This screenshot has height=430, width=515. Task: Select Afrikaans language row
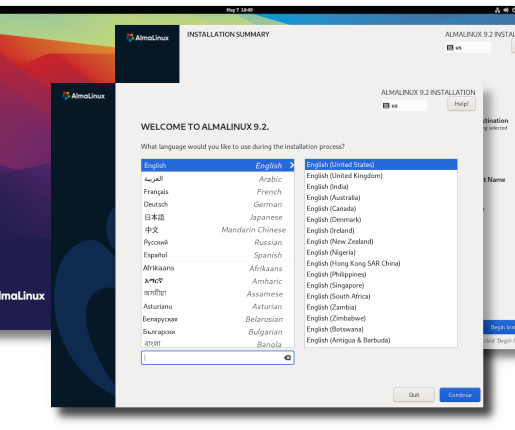218,268
